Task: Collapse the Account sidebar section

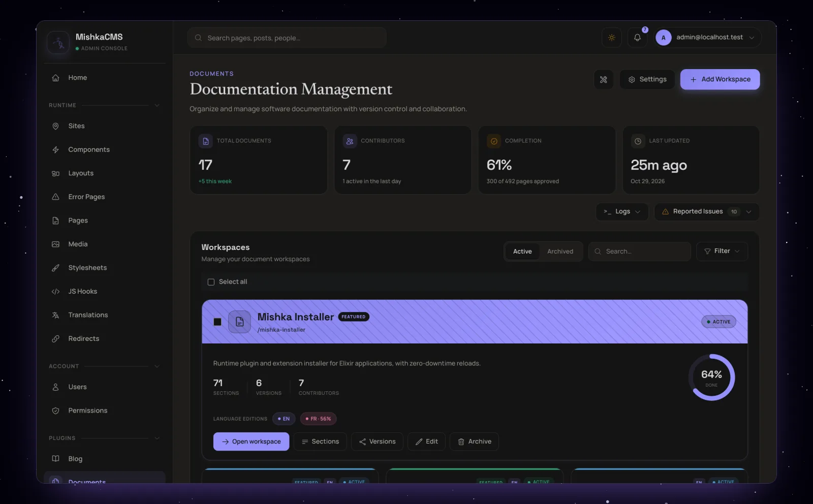Action: pyautogui.click(x=157, y=366)
